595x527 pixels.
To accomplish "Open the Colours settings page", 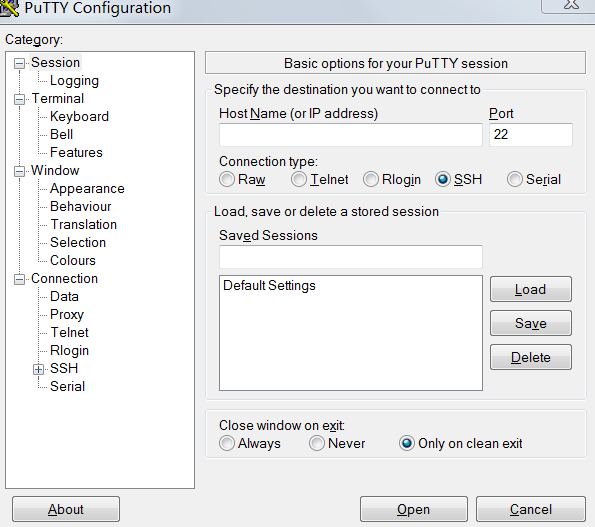I will point(73,260).
